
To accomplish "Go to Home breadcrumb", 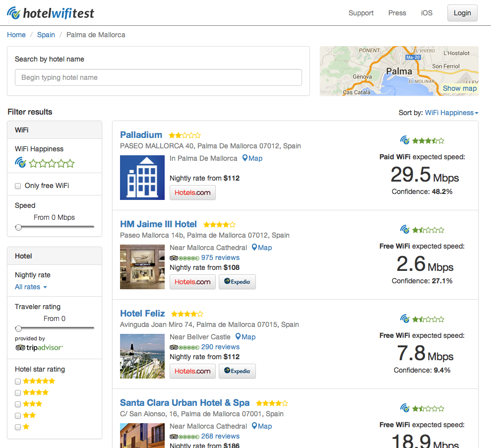I will 16,35.
